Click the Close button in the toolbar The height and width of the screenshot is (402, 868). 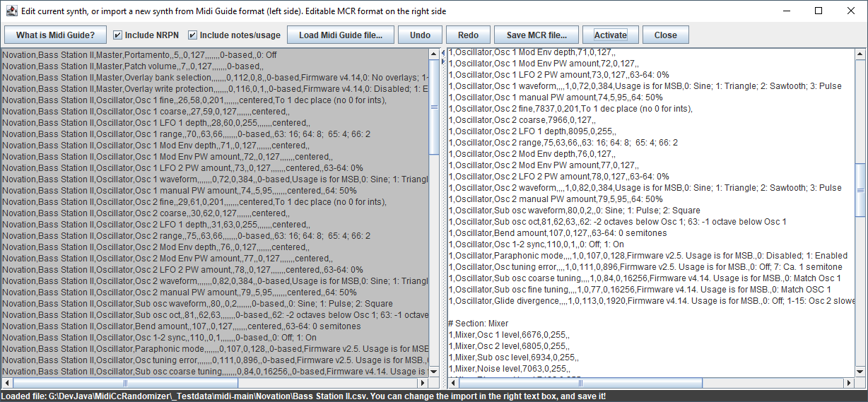pos(665,35)
